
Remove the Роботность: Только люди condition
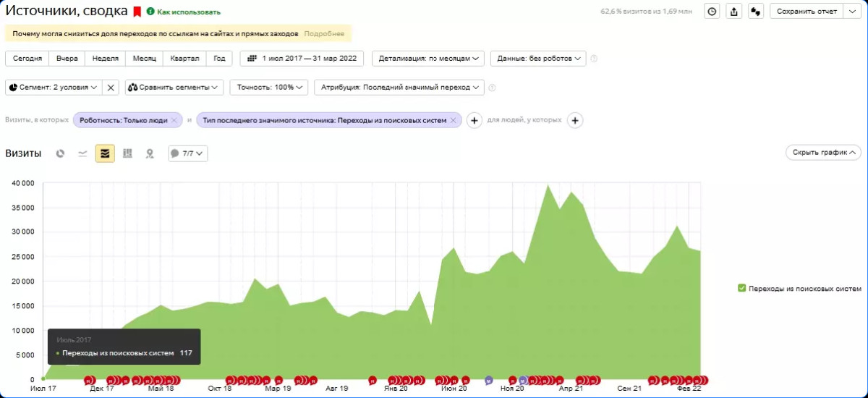click(174, 121)
